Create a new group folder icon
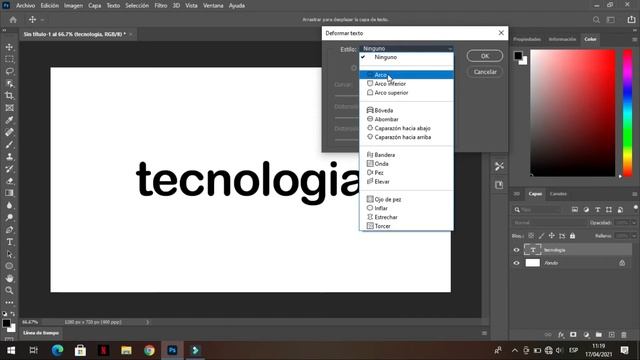The height and width of the screenshot is (360, 640). (x=598, y=335)
